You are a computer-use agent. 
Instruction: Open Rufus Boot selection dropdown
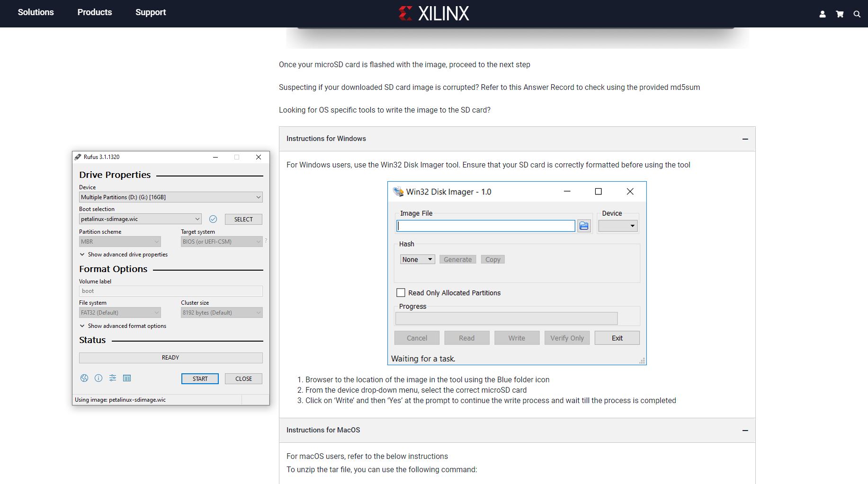pyautogui.click(x=140, y=219)
